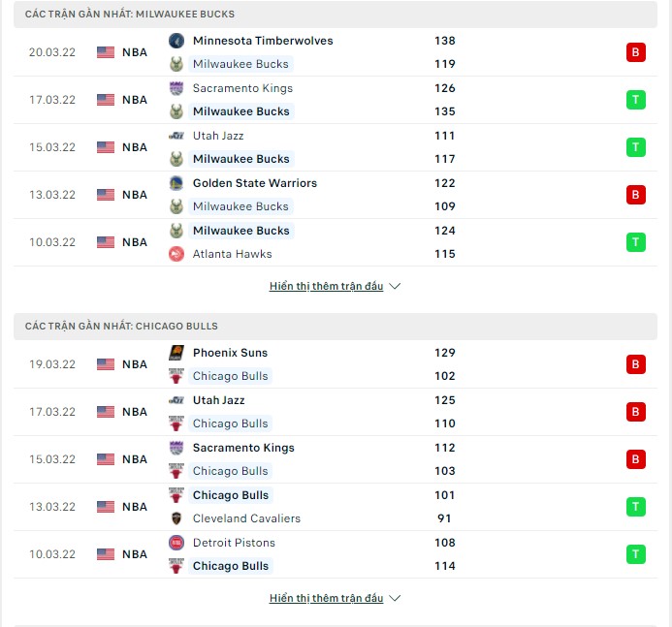Click Sacramento Kings logo in Bucks section
Viewport: 672px width, 627px height.
point(176,88)
